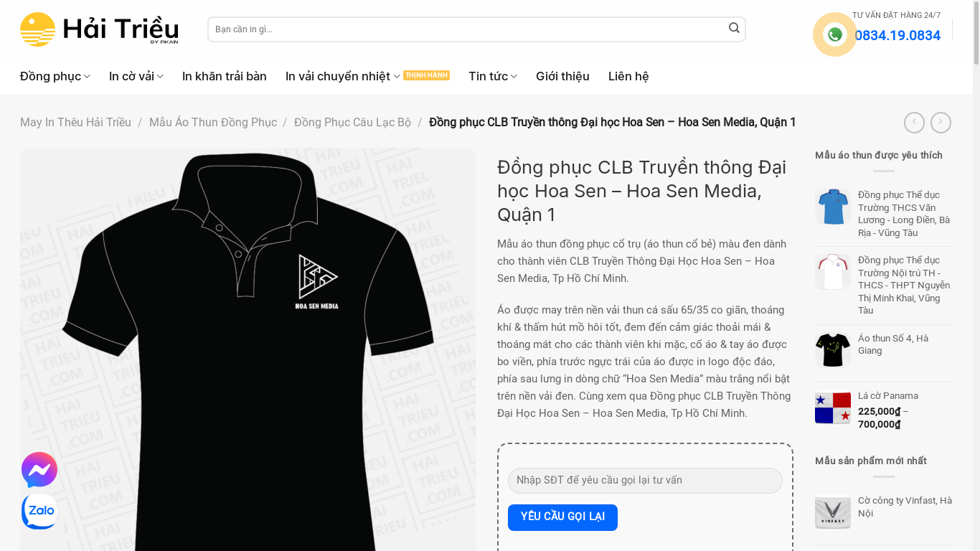Click heading Mẫu sản phẩm mới nhất
The image size is (980, 551).
(x=870, y=461)
